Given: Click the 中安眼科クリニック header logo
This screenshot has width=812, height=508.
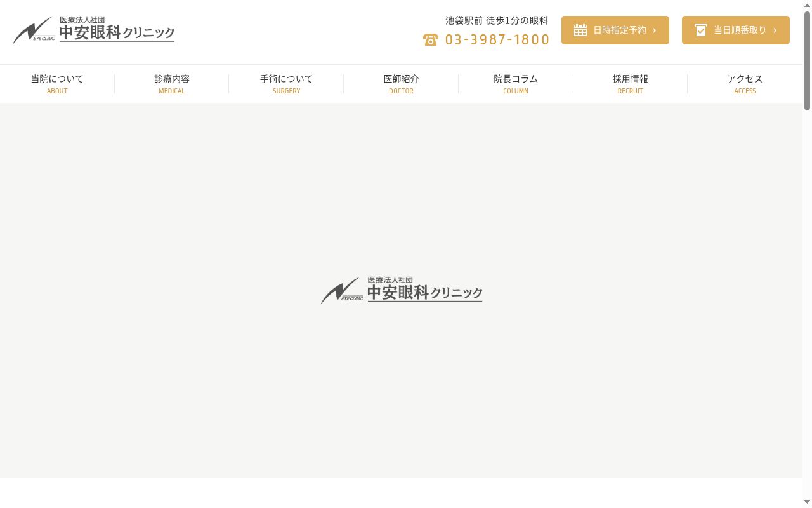Looking at the screenshot, I should pyautogui.click(x=94, y=30).
